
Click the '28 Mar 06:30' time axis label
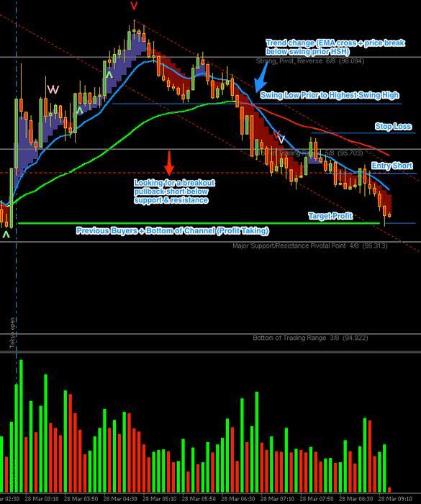[x=238, y=499]
